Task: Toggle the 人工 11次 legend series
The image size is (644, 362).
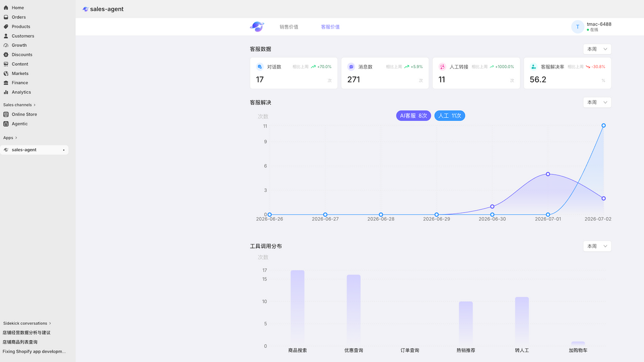Action: [x=450, y=116]
